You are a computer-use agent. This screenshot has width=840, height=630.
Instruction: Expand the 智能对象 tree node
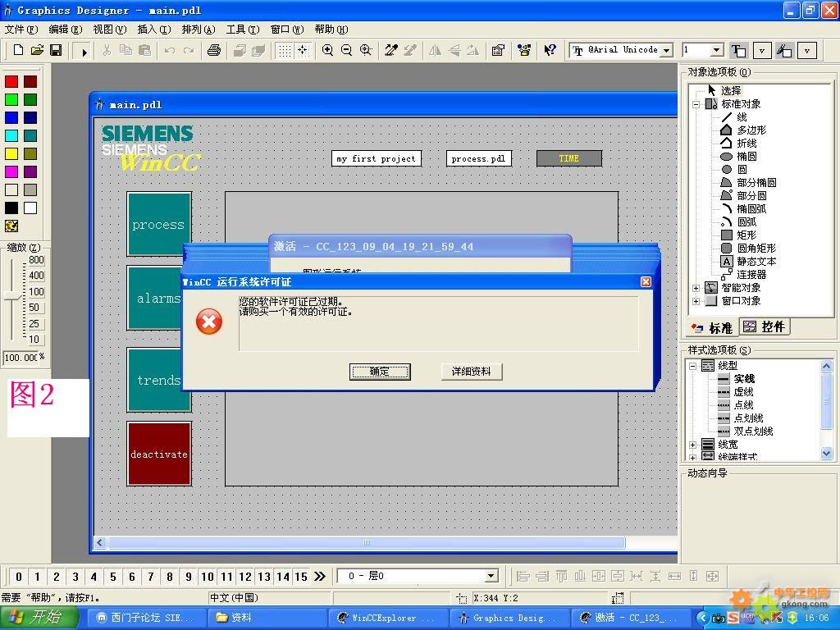click(x=696, y=288)
